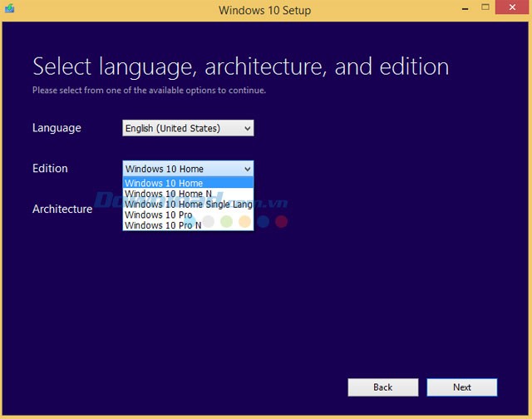This screenshot has width=532, height=419.
Task: Select Windows 10 Home N option
Action: [188, 194]
